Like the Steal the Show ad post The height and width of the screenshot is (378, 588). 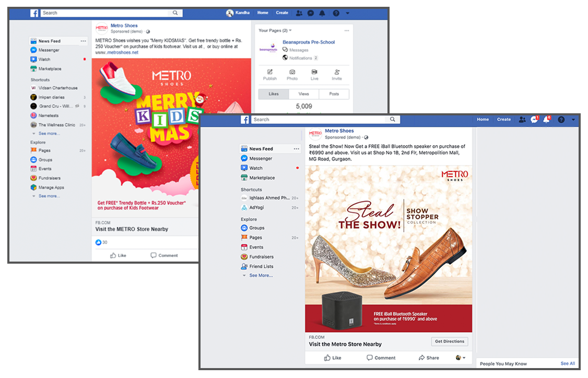[333, 358]
